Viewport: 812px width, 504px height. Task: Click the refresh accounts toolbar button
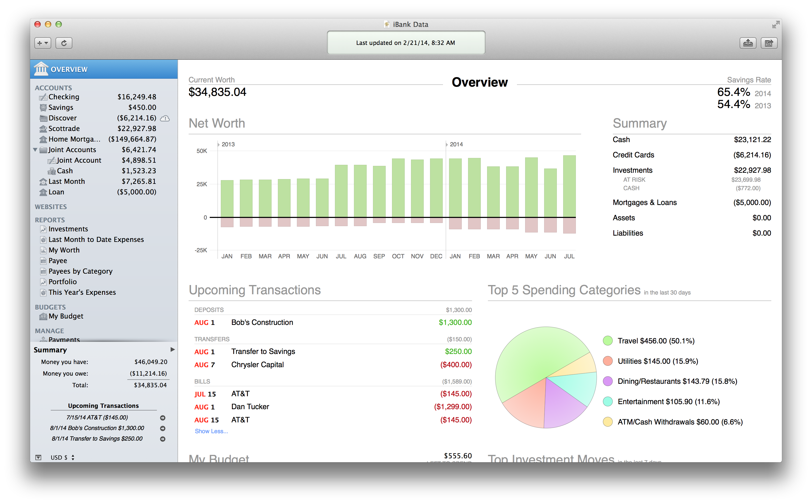64,43
